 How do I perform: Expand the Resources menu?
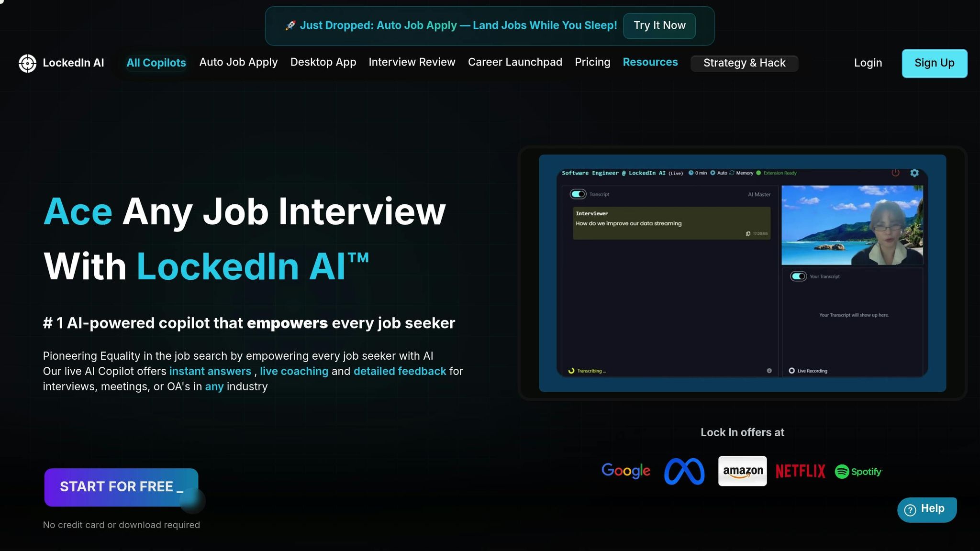click(x=650, y=62)
